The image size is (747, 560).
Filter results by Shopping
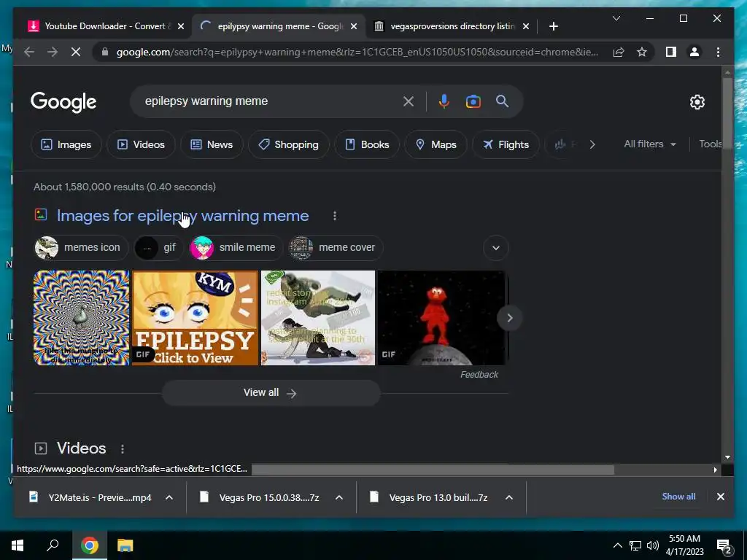(x=288, y=144)
